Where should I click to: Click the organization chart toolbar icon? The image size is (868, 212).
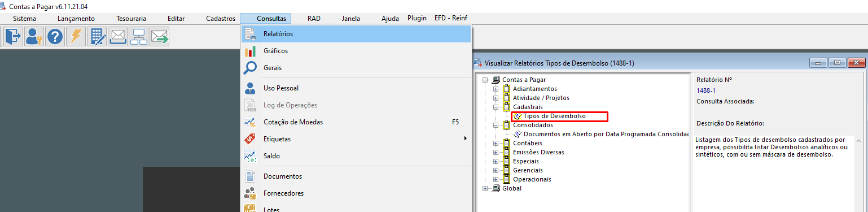coord(139,37)
